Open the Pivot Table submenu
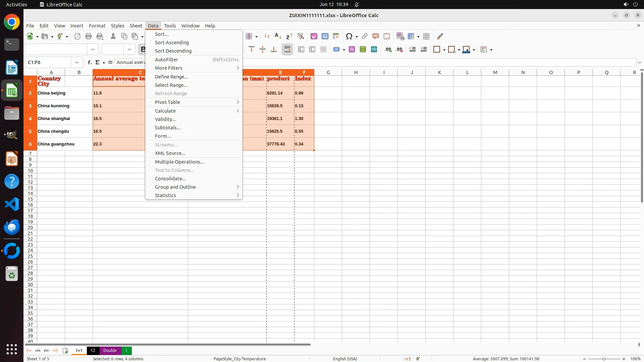 click(167, 102)
